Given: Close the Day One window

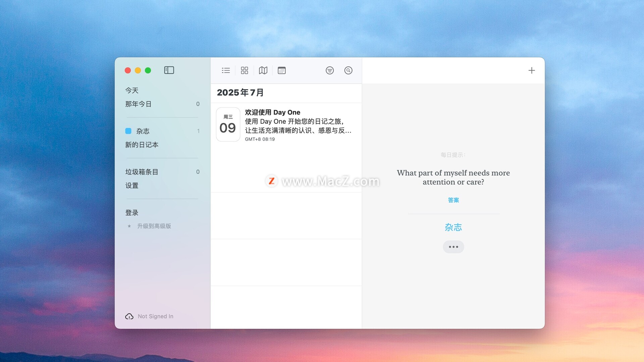Looking at the screenshot, I should pos(128,70).
